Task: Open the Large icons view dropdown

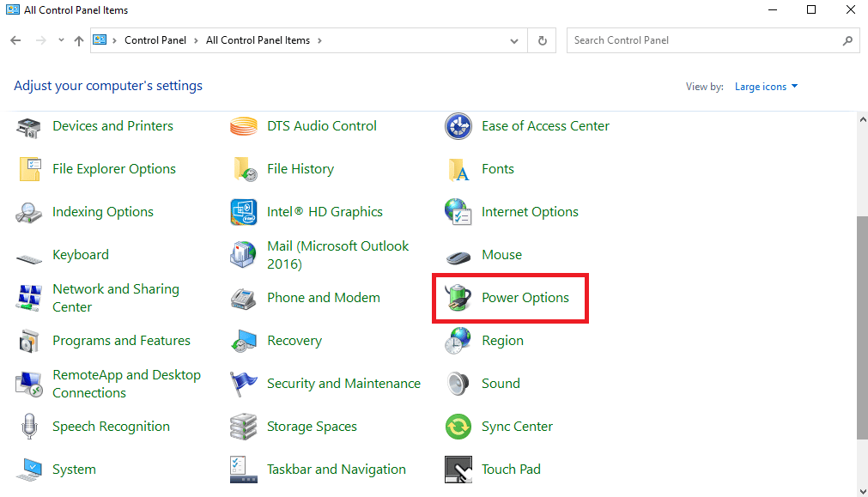Action: tap(766, 87)
